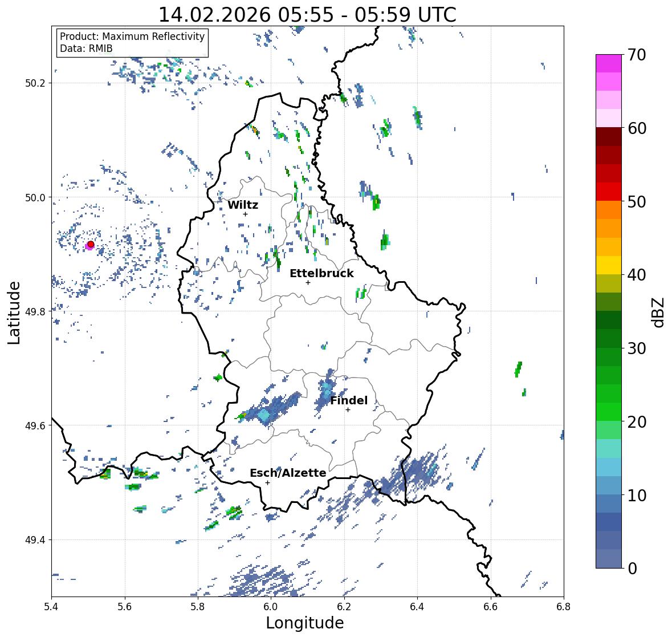
Task: Pick the bright red swatch just above 50 dBZ
Action: (x=609, y=192)
